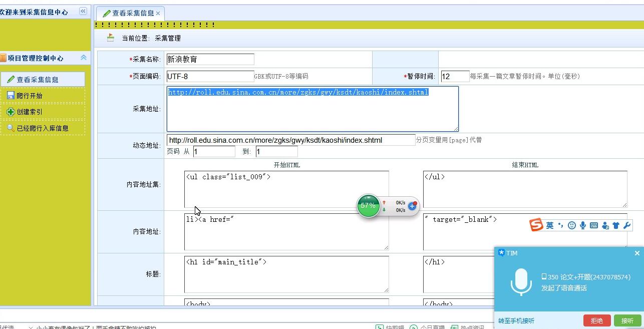Screen dimensions: 644x329
Task: Click the green plus icon for 创建索引
Action: pyautogui.click(x=11, y=112)
